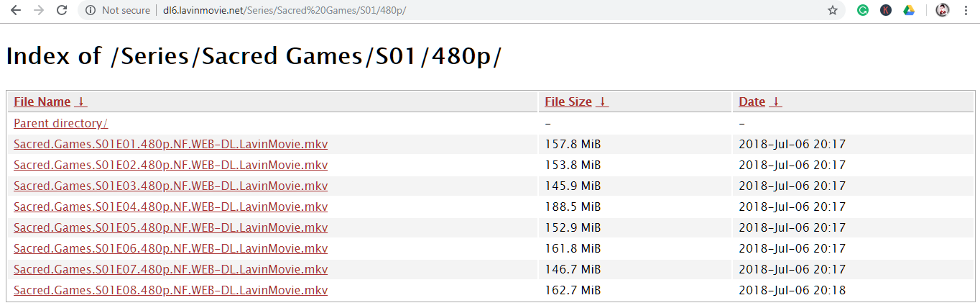
Task: Sort listing by File Size header
Action: click(x=568, y=101)
